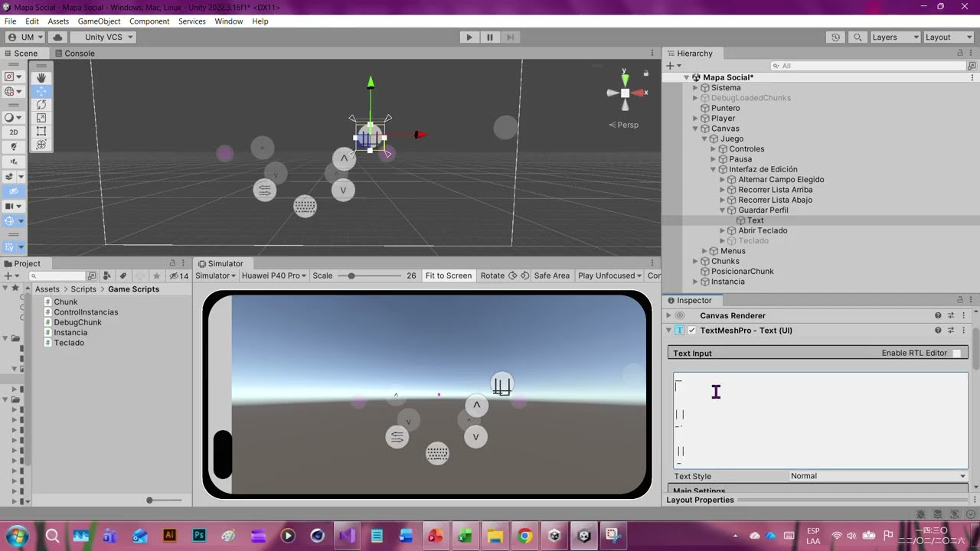
Task: Click the Project search field
Action: click(x=57, y=275)
